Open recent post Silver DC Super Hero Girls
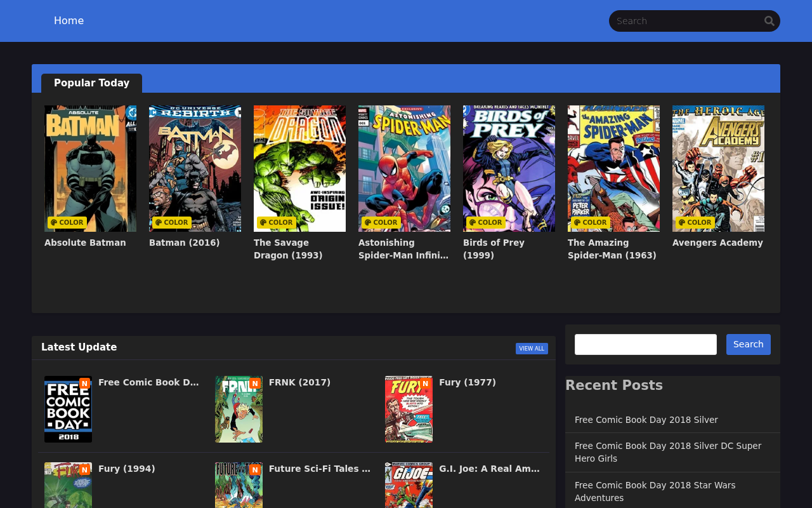 click(668, 452)
